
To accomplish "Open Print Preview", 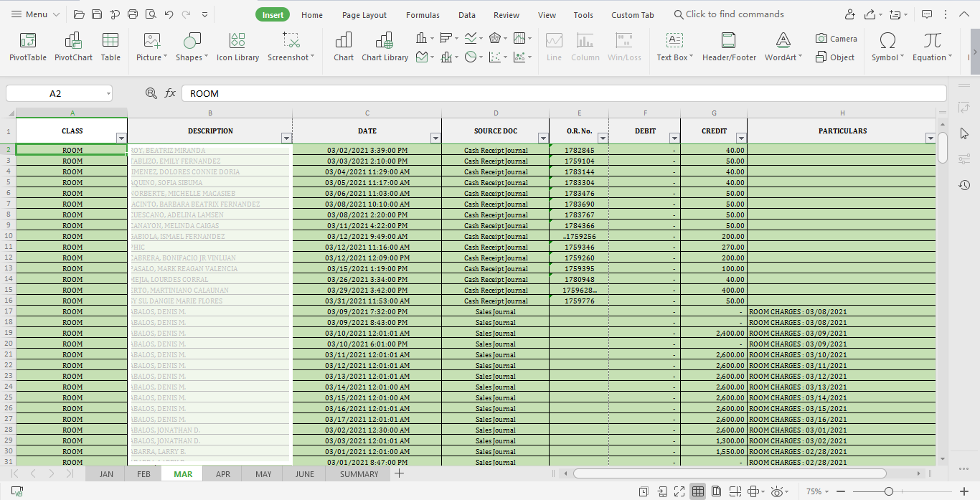I will [x=151, y=14].
